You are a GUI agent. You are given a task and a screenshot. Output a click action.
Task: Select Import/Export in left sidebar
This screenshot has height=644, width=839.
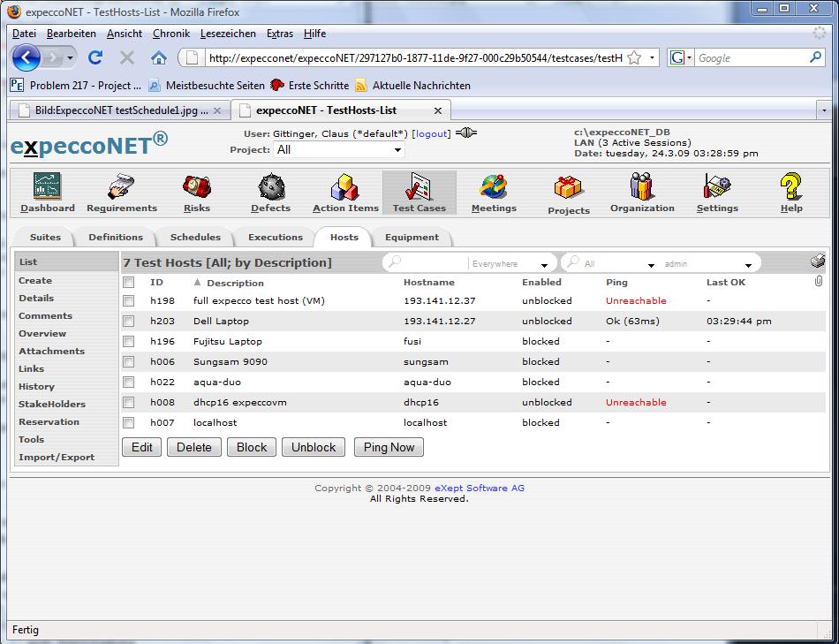tap(57, 458)
